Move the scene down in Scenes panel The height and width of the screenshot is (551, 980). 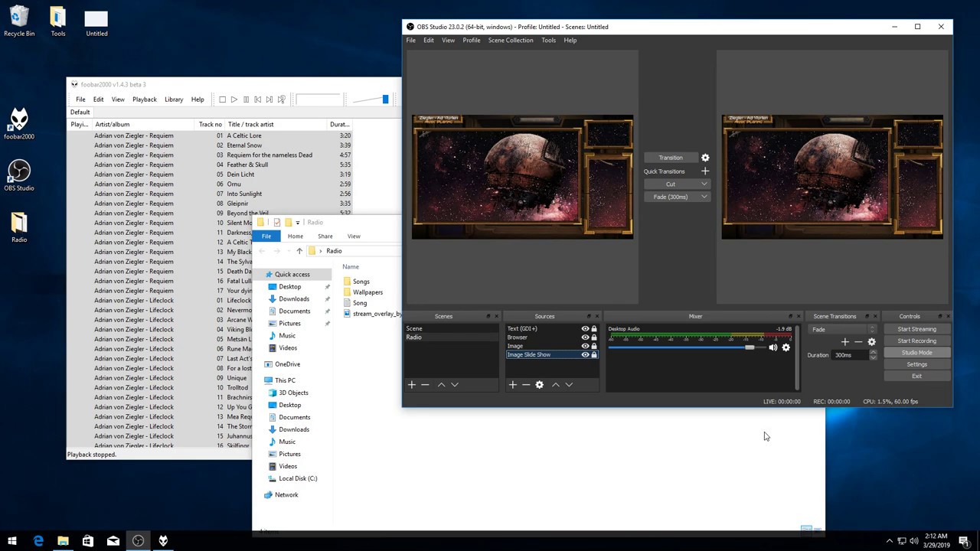[455, 385]
